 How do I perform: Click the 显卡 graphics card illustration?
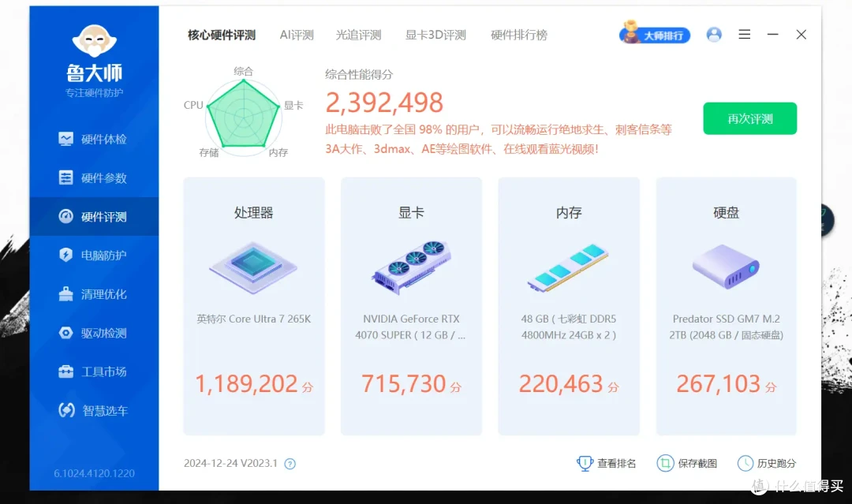coord(411,267)
